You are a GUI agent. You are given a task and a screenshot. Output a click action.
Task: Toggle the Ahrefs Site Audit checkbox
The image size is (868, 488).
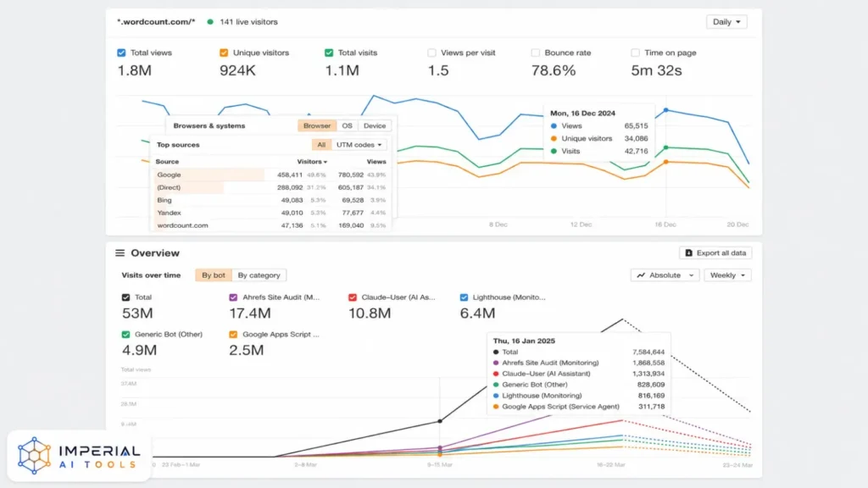click(233, 297)
